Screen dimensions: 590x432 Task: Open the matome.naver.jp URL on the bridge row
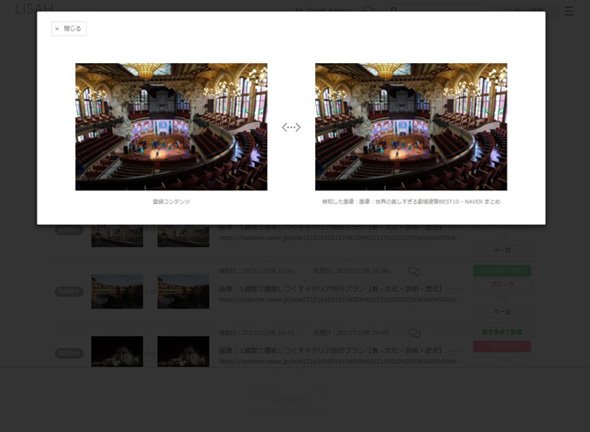(337, 300)
